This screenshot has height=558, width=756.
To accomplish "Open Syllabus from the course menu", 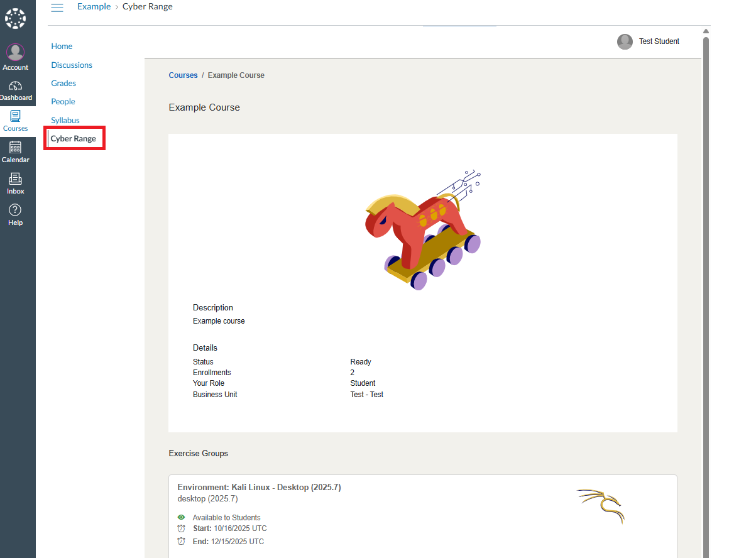I will pos(65,119).
